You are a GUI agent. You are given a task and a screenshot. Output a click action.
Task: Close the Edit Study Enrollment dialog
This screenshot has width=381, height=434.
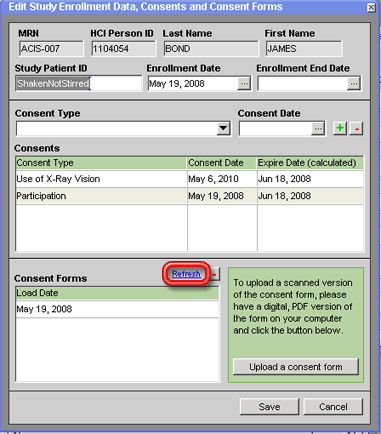pos(371,7)
